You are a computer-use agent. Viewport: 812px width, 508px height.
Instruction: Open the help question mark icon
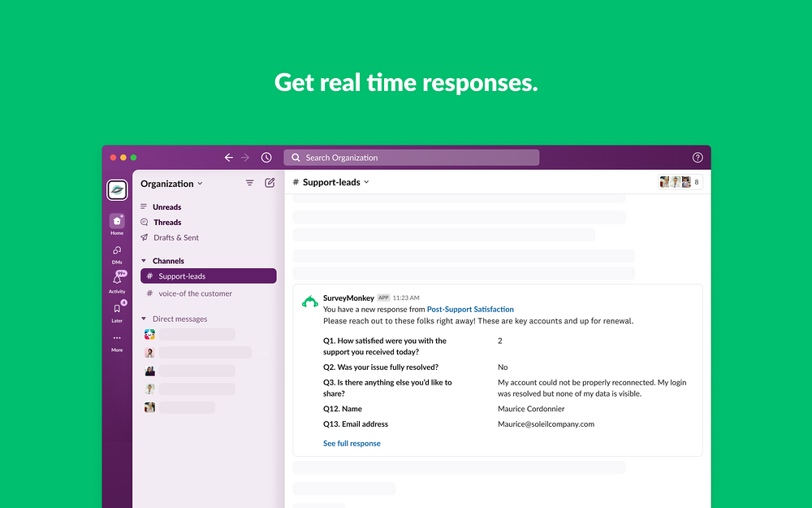click(698, 158)
